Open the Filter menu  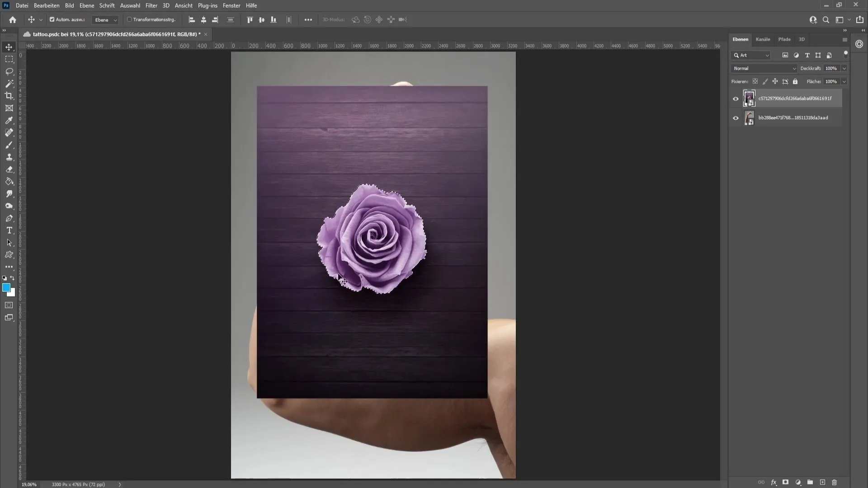coord(151,5)
